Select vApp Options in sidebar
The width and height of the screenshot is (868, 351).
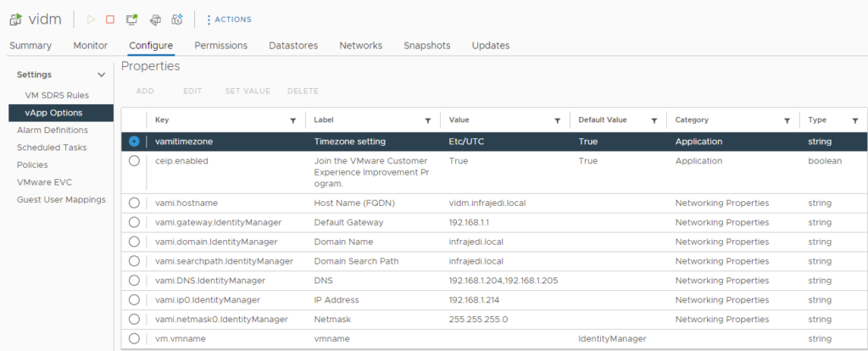(61, 113)
